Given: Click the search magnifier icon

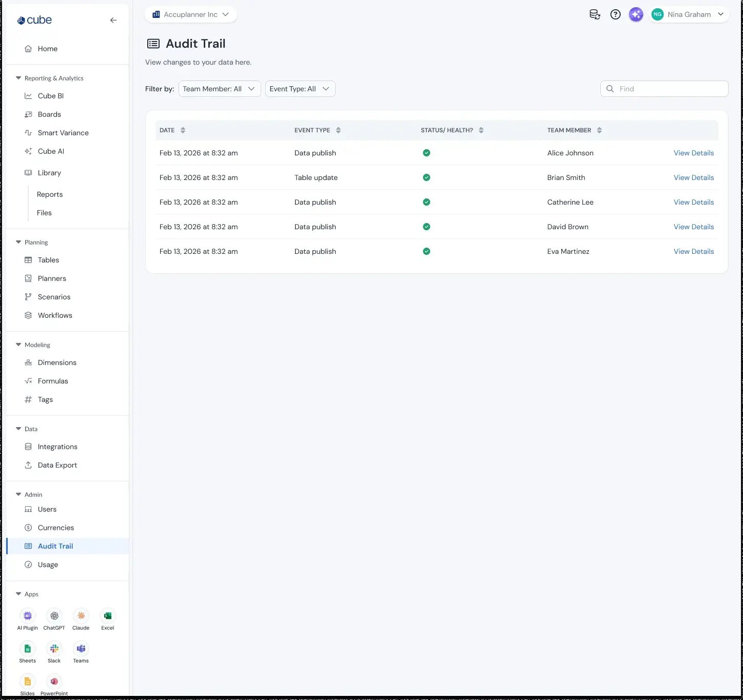Looking at the screenshot, I should pyautogui.click(x=610, y=89).
